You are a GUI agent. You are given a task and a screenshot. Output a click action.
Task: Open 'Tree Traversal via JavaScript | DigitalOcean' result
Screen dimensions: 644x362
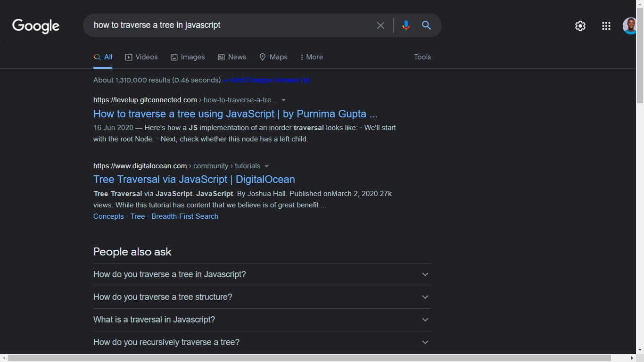[194, 179]
